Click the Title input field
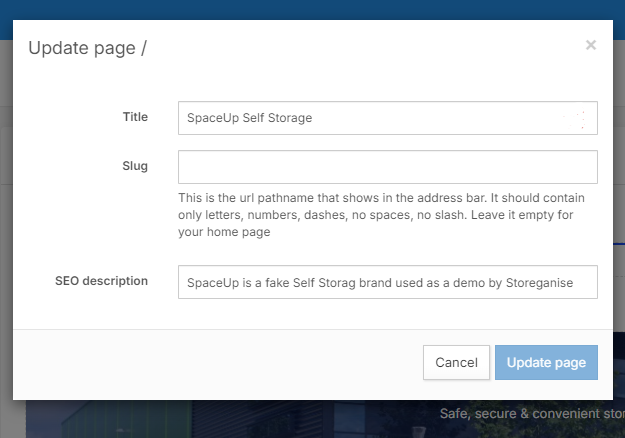 point(387,118)
